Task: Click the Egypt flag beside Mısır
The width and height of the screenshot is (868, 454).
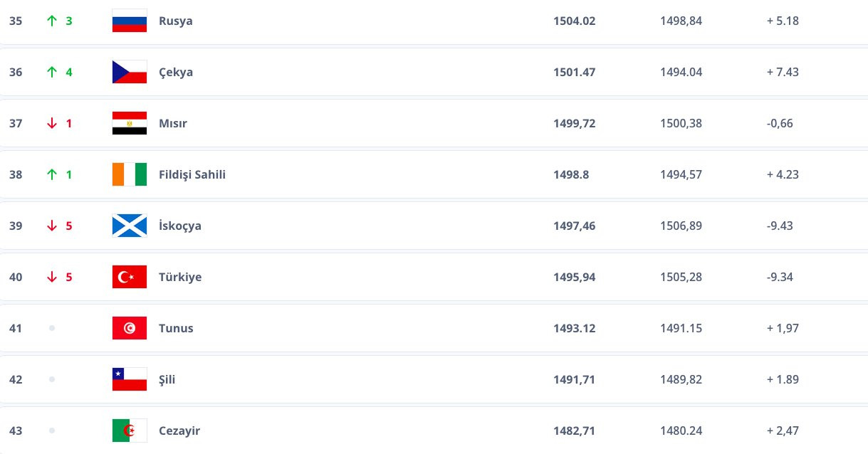Action: (x=130, y=123)
